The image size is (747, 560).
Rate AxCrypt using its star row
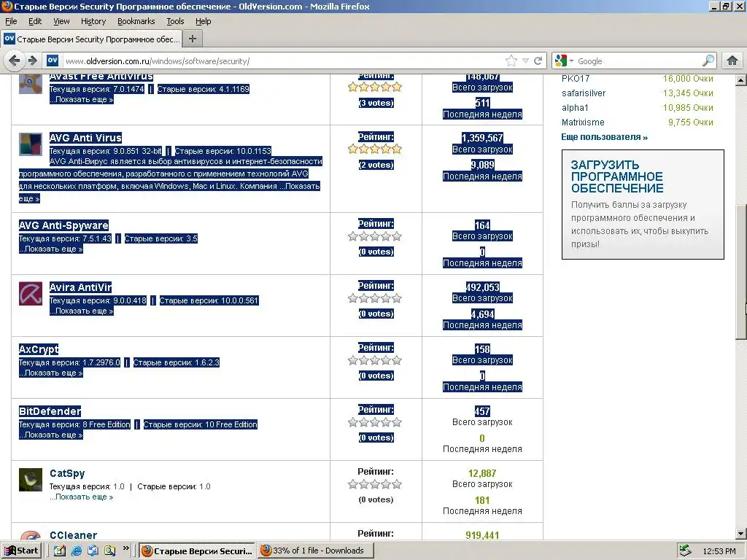point(375,360)
